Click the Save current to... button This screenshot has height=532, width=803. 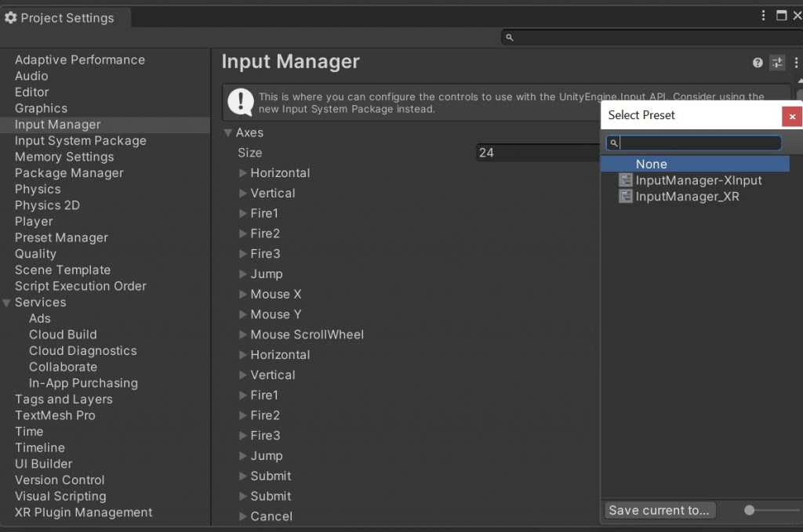659,510
